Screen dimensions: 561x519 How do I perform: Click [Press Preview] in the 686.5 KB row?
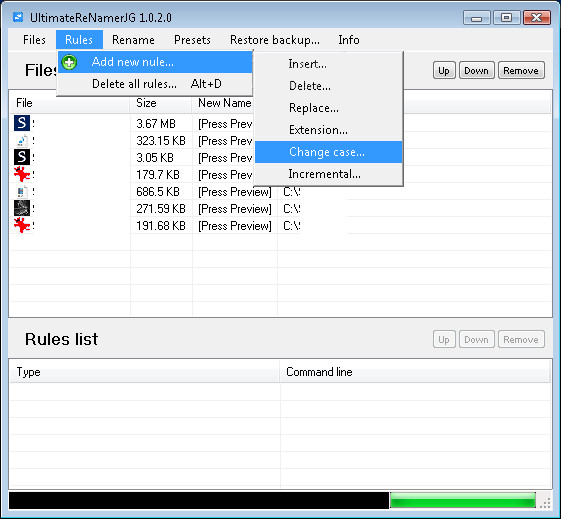point(235,192)
